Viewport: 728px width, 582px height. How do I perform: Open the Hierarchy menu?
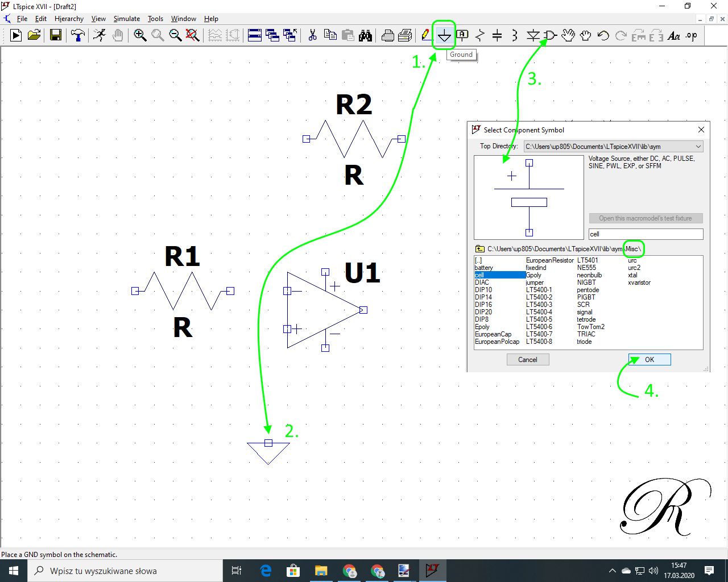coord(69,19)
